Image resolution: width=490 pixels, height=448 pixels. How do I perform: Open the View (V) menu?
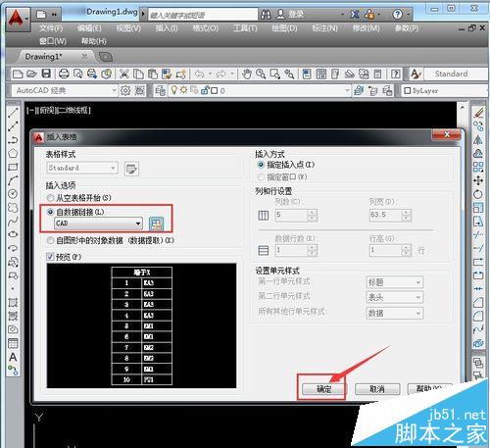tap(128, 28)
